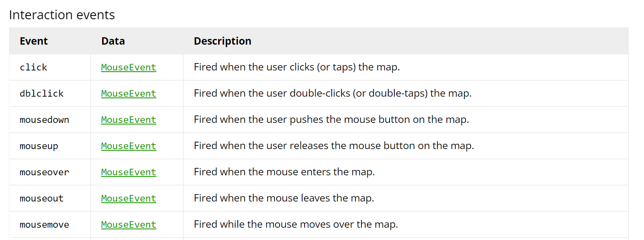
Task: Click the Event column header
Action: [34, 41]
